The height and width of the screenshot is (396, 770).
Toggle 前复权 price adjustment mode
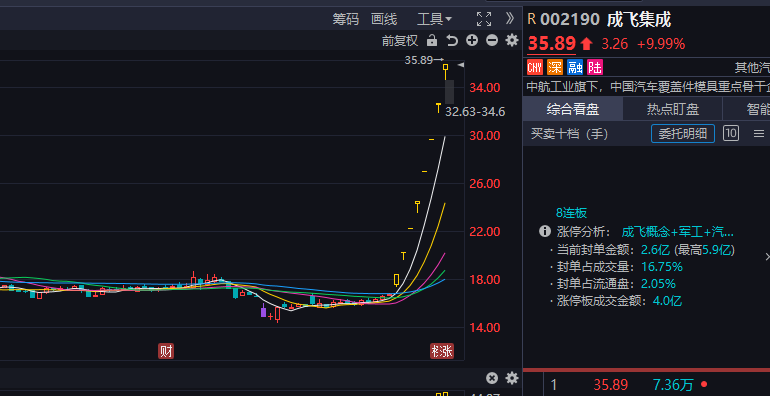tap(400, 41)
